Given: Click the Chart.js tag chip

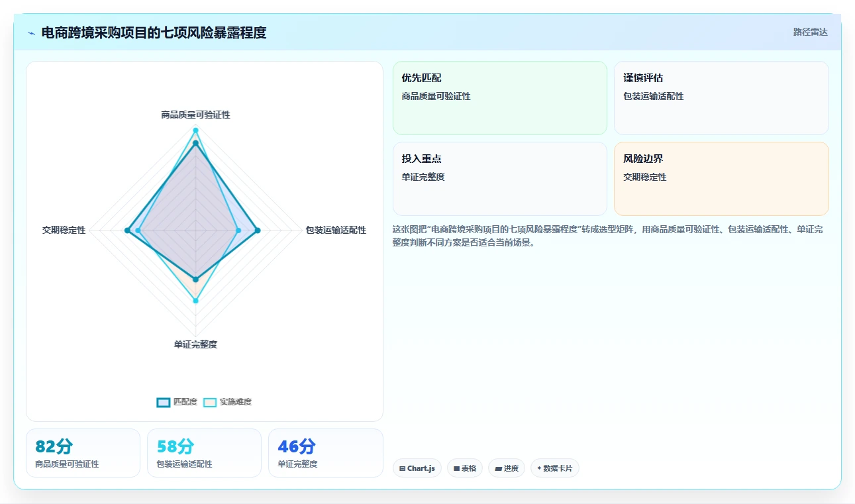Looking at the screenshot, I should (417, 468).
